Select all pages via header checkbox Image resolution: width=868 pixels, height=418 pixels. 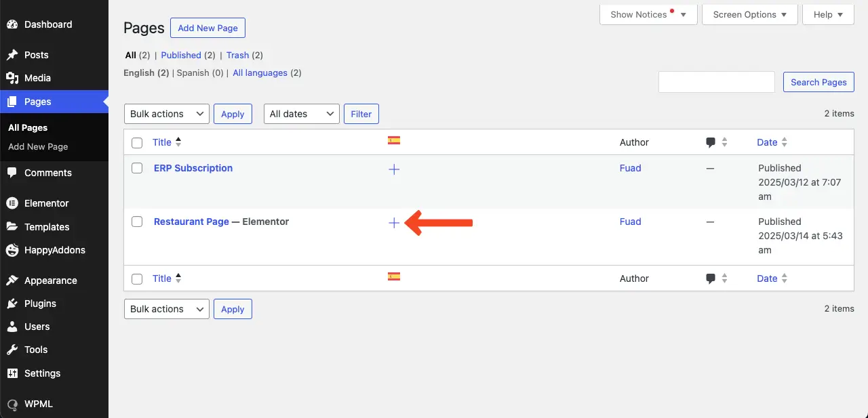tap(137, 143)
